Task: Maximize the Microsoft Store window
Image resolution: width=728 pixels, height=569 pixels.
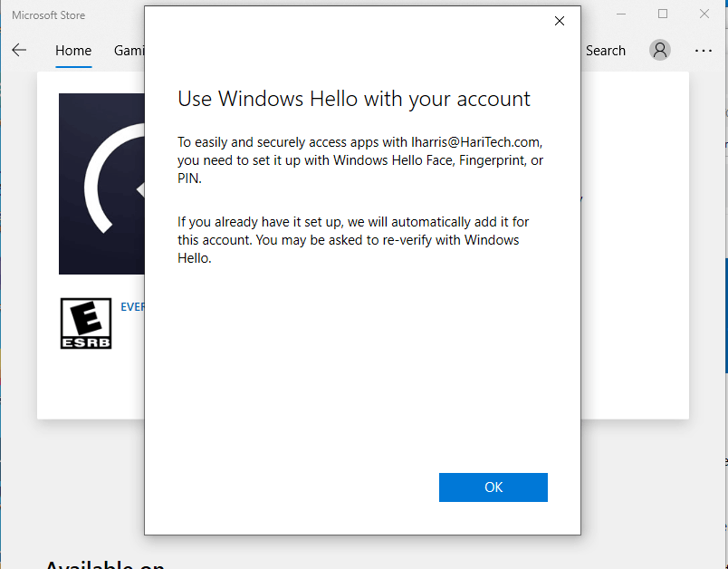Action: 663,14
